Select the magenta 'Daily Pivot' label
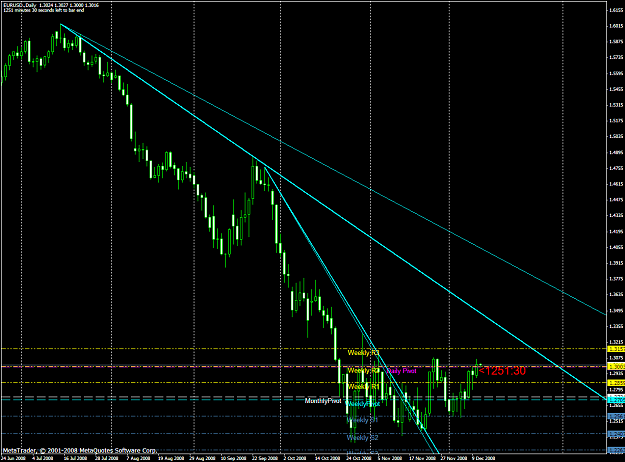The width and height of the screenshot is (625, 462). (402, 371)
